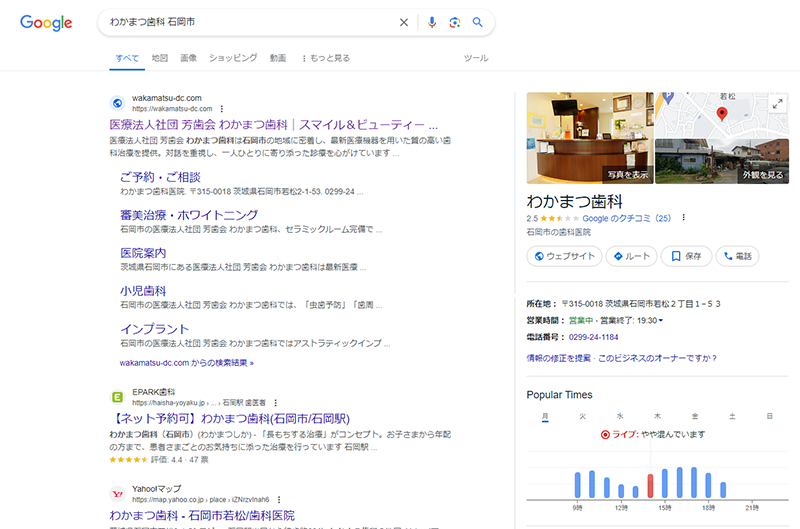Image resolution: width=800 pixels, height=529 pixels.
Task: Open the 動画 tab
Action: pyautogui.click(x=278, y=58)
